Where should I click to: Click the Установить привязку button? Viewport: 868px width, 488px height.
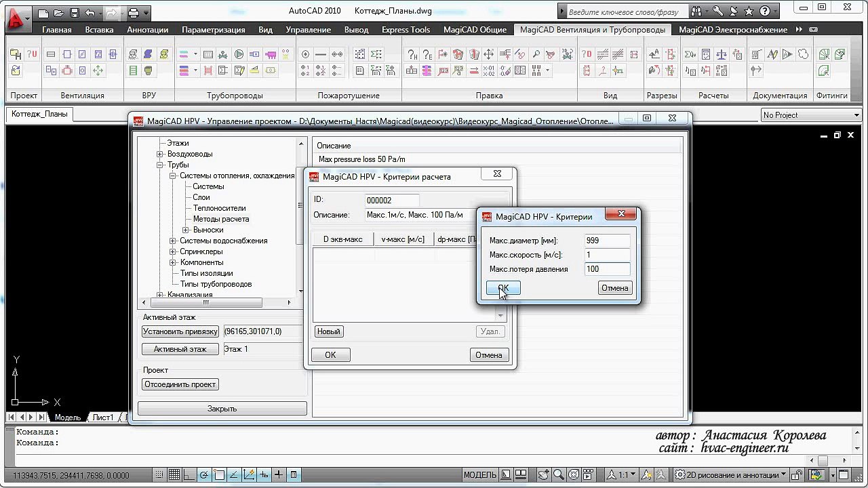pos(180,331)
